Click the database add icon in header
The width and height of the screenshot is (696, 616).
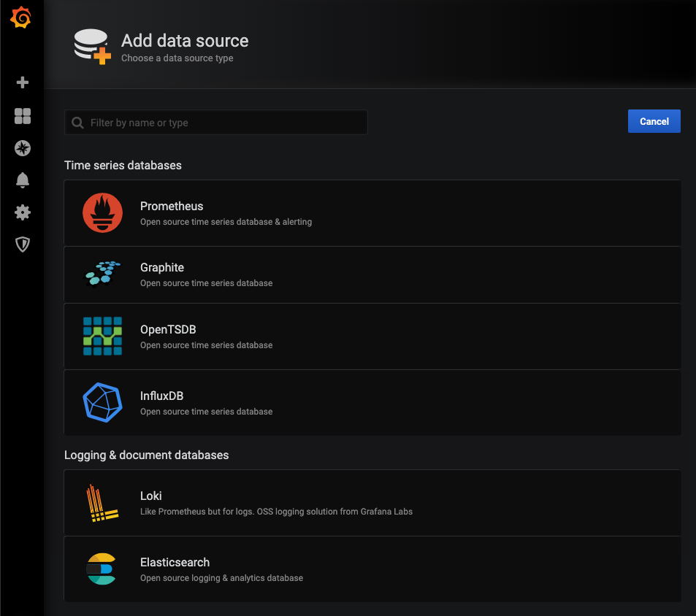click(92, 47)
